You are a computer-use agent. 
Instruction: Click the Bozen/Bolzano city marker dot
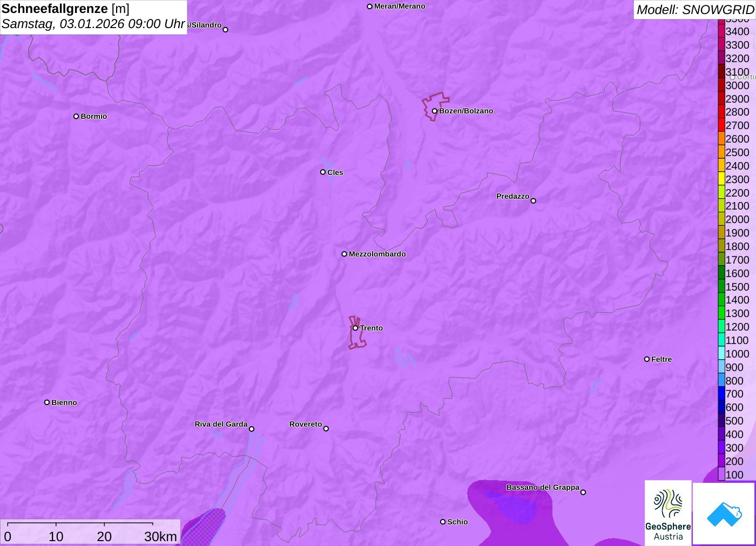coord(434,111)
